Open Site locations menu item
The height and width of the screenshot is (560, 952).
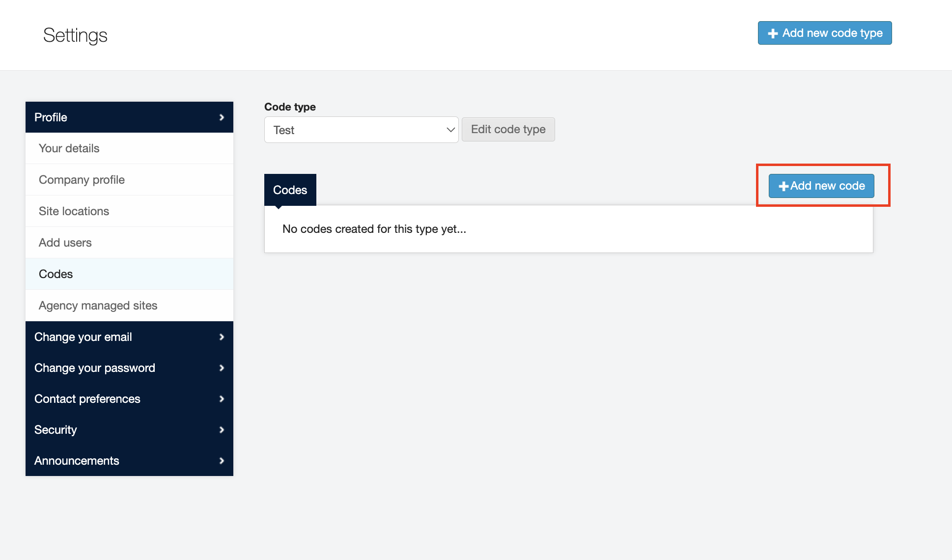click(74, 211)
